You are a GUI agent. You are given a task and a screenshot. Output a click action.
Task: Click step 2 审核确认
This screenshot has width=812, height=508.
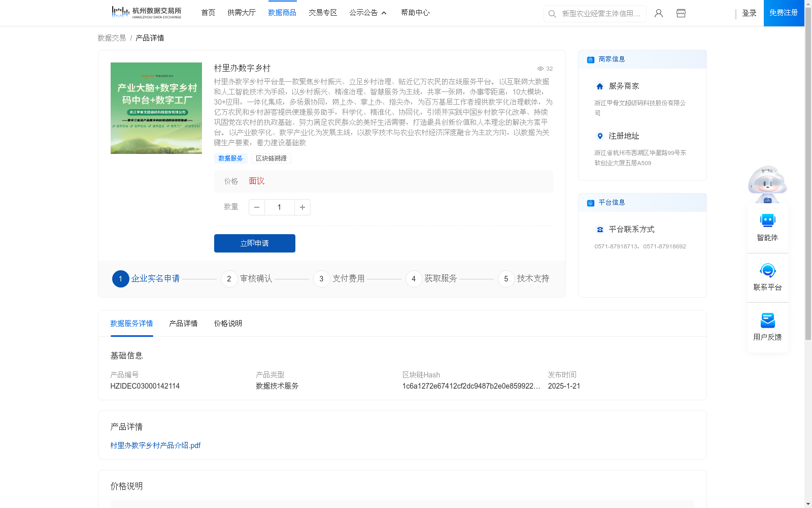[247, 279]
